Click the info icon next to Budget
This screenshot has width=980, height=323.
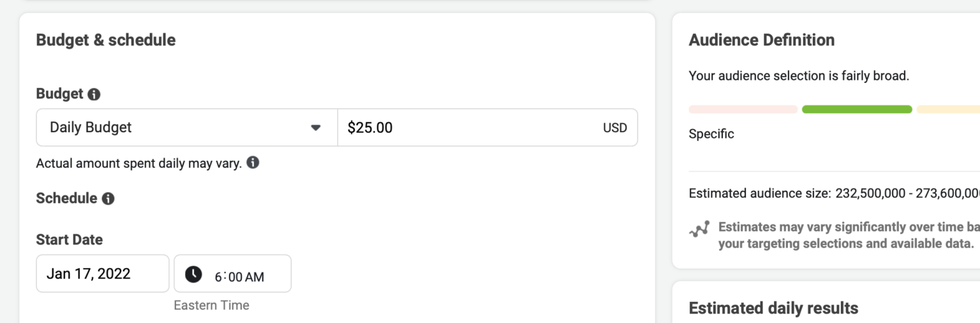(94, 94)
